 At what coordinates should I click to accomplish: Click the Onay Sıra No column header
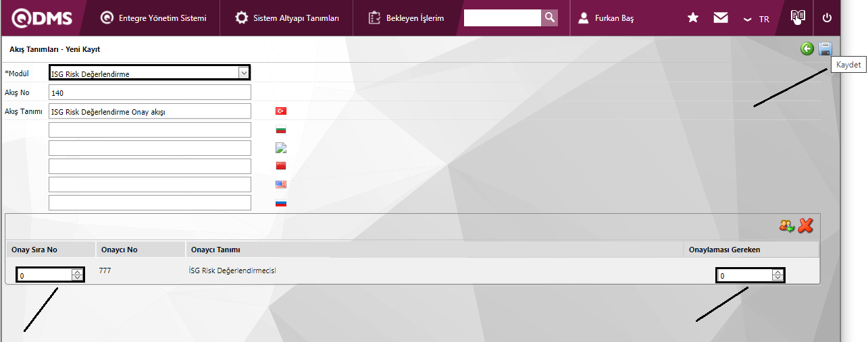click(x=51, y=250)
